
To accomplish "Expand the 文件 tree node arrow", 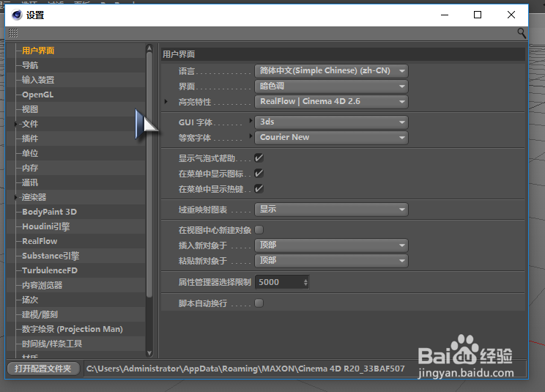I will (15, 124).
